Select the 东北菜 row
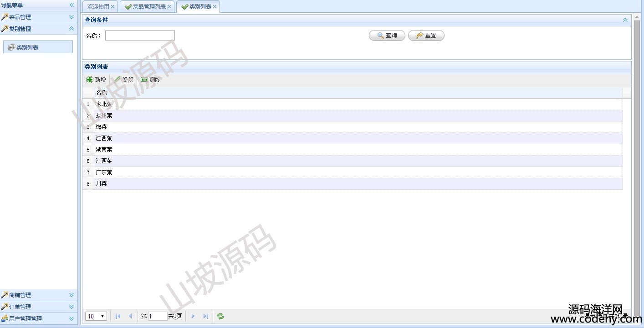The height and width of the screenshot is (328, 644). click(x=353, y=104)
